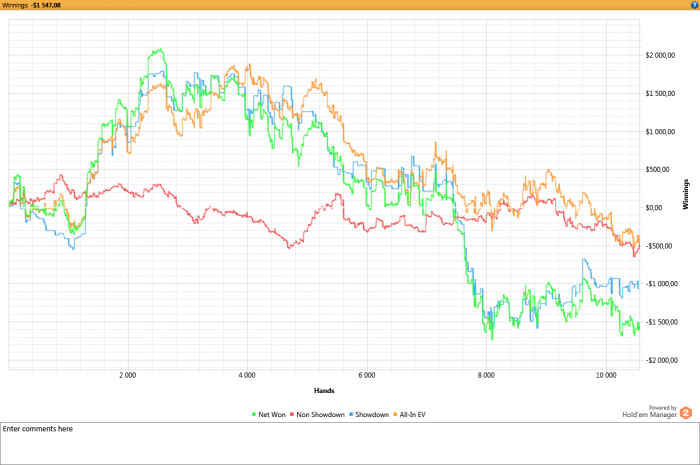Viewport: 700px width, 465px height.
Task: Click the green Net Won legend dot
Action: (x=254, y=414)
